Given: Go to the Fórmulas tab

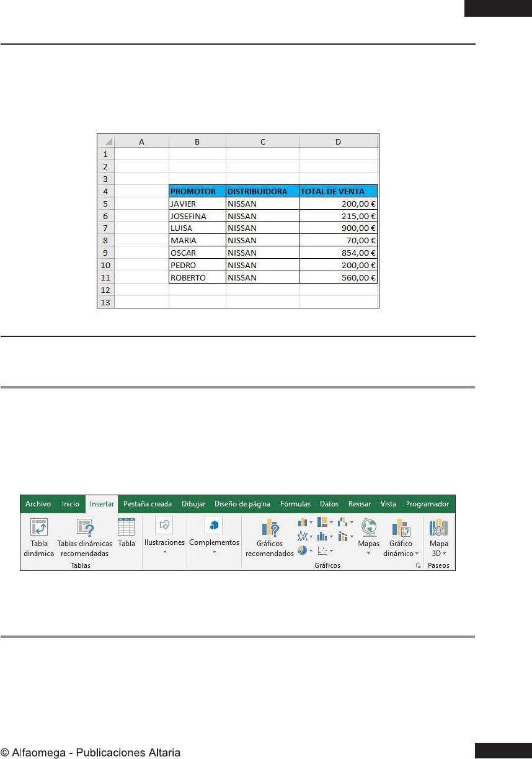Looking at the screenshot, I should point(295,504).
